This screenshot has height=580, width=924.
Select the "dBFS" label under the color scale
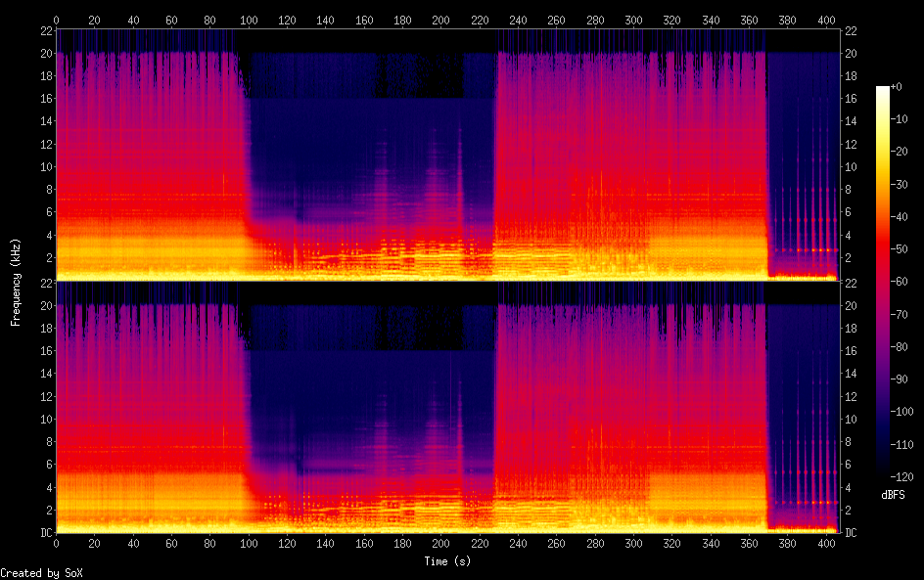pos(893,495)
